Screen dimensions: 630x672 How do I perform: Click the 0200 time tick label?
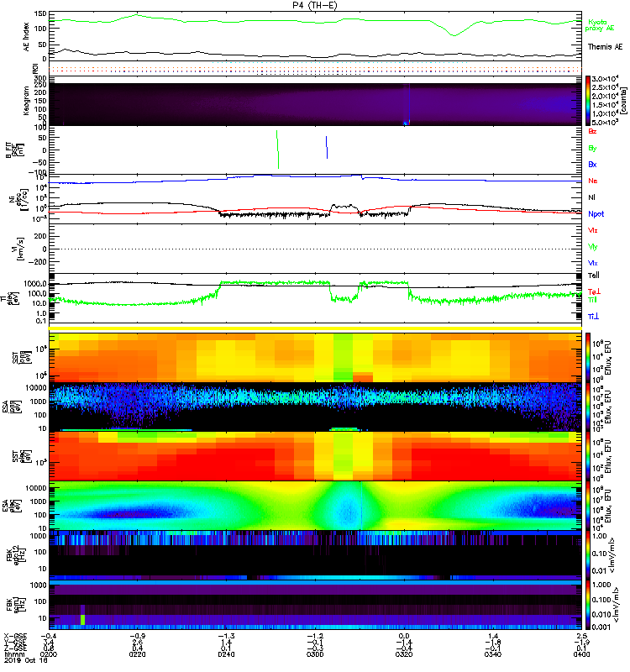(x=49, y=654)
